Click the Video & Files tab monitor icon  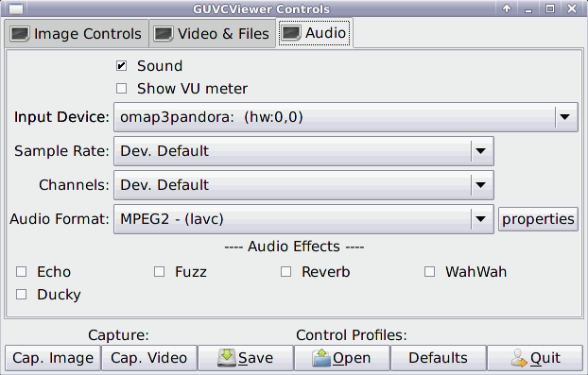(164, 34)
